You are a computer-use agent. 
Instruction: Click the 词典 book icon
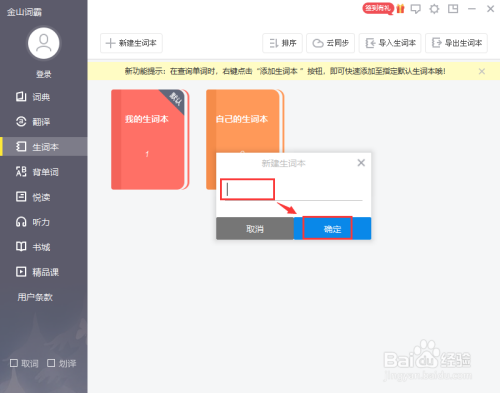click(21, 97)
